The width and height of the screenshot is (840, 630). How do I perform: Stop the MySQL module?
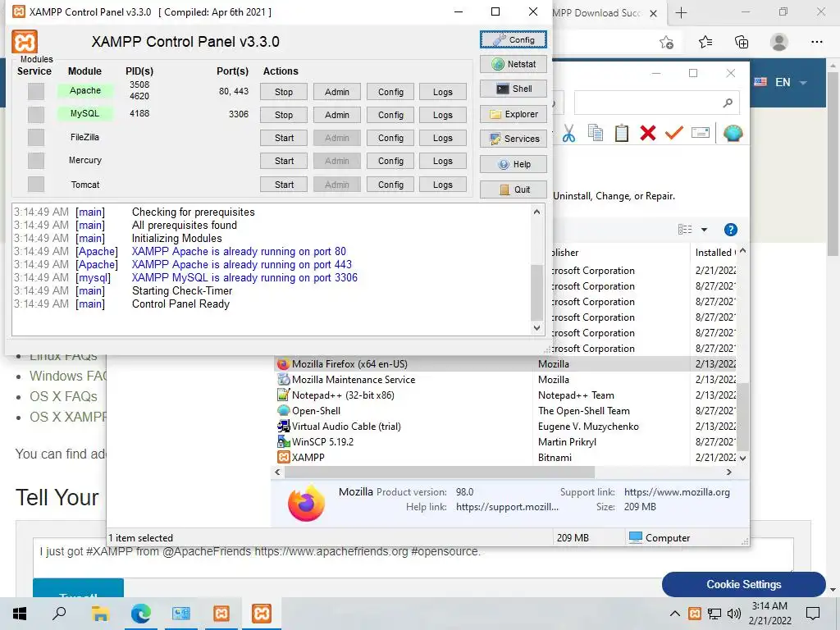click(283, 115)
